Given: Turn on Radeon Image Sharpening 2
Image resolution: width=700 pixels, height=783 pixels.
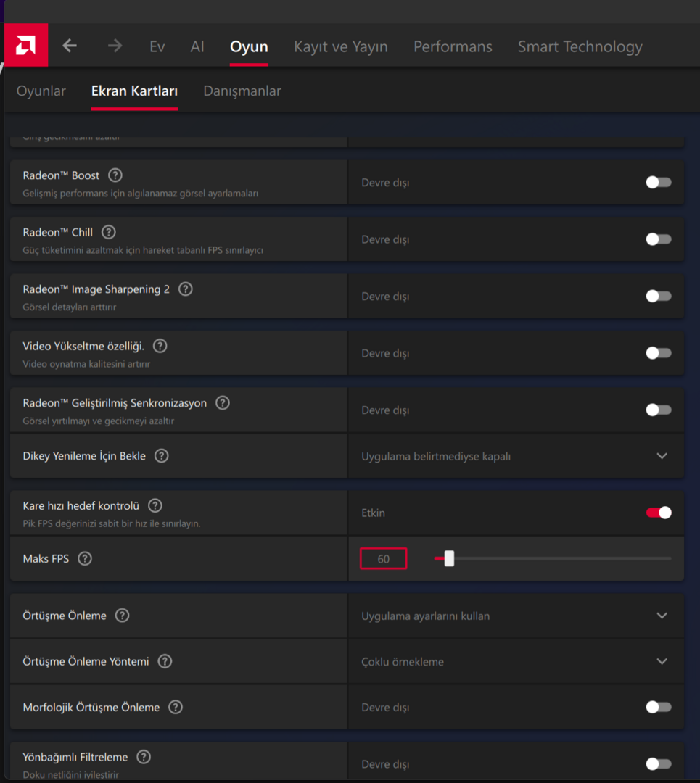Looking at the screenshot, I should tap(659, 296).
